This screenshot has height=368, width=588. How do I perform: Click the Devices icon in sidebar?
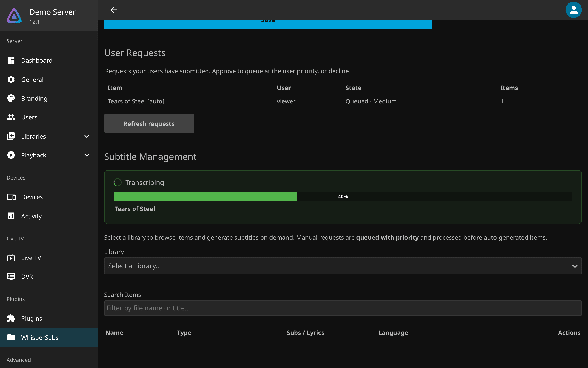coord(11,197)
